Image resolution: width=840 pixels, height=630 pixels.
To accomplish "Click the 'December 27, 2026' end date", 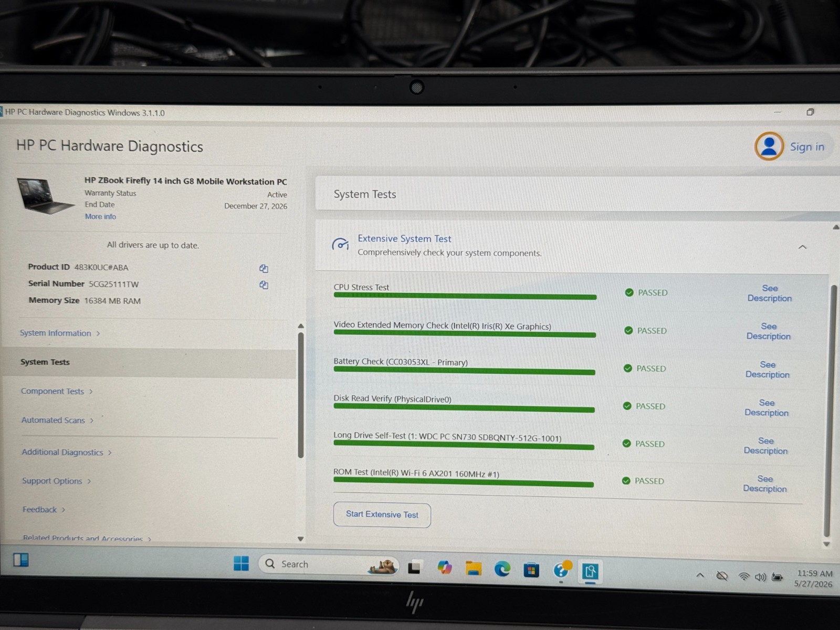I will tap(256, 206).
